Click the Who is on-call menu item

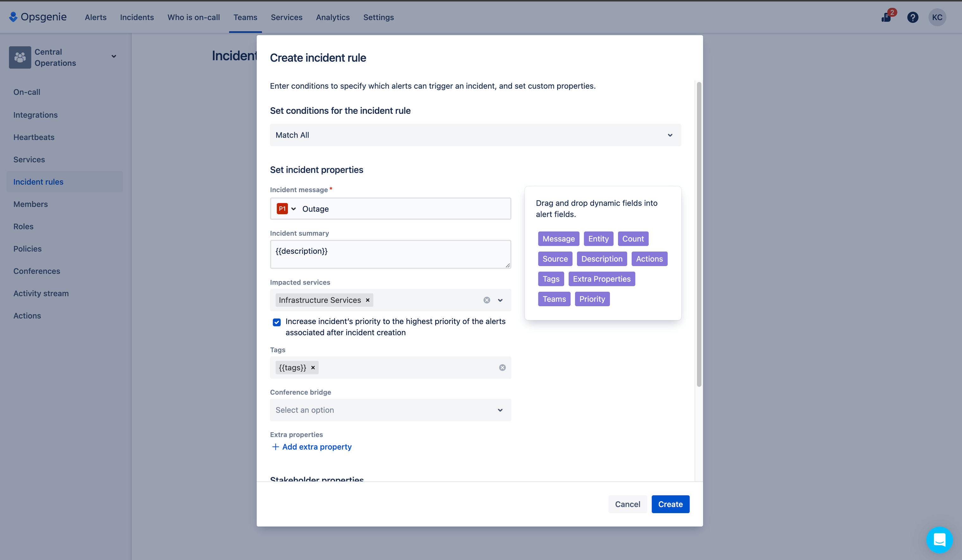(193, 17)
